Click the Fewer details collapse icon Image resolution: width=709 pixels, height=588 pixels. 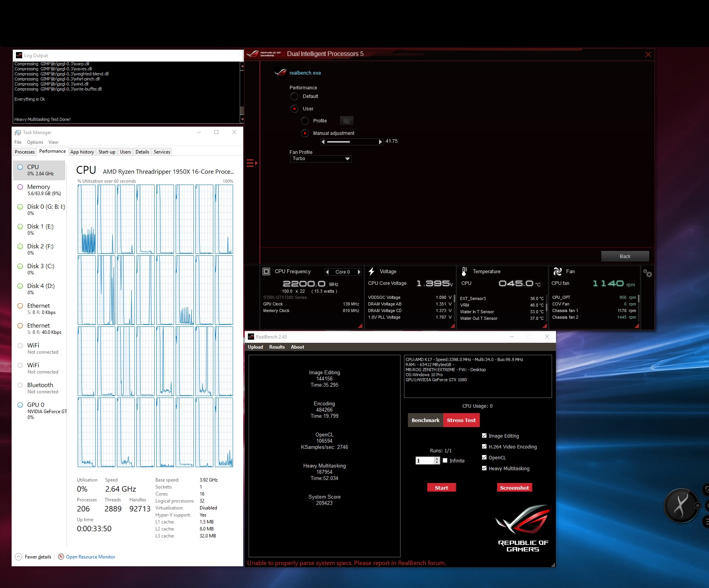pos(19,557)
